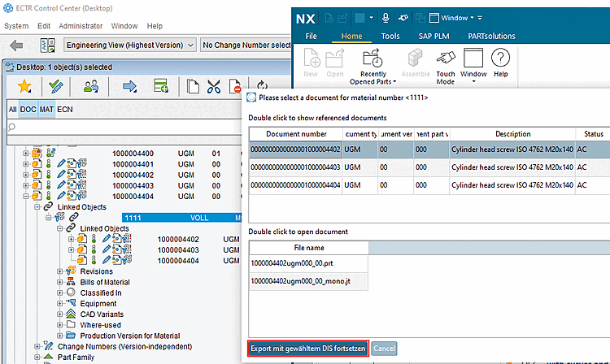The width and height of the screenshot is (610, 364).
Task: Click the blue arrow send icon
Action: 129,85
